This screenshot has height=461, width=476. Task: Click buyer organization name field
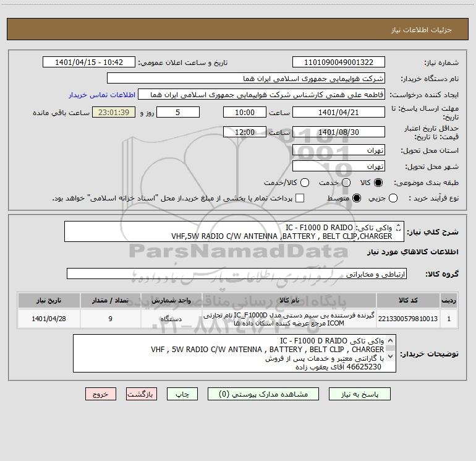point(246,79)
